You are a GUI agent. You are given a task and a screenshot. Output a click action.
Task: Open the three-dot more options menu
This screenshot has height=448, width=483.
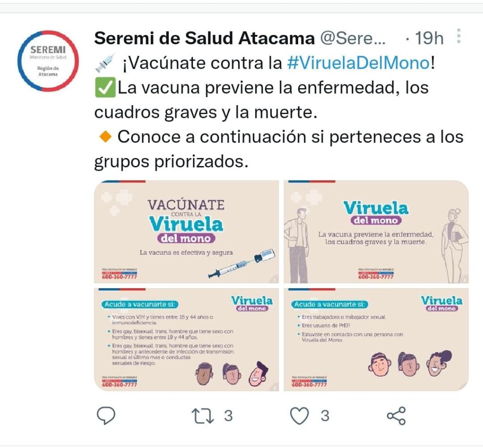pos(458,36)
